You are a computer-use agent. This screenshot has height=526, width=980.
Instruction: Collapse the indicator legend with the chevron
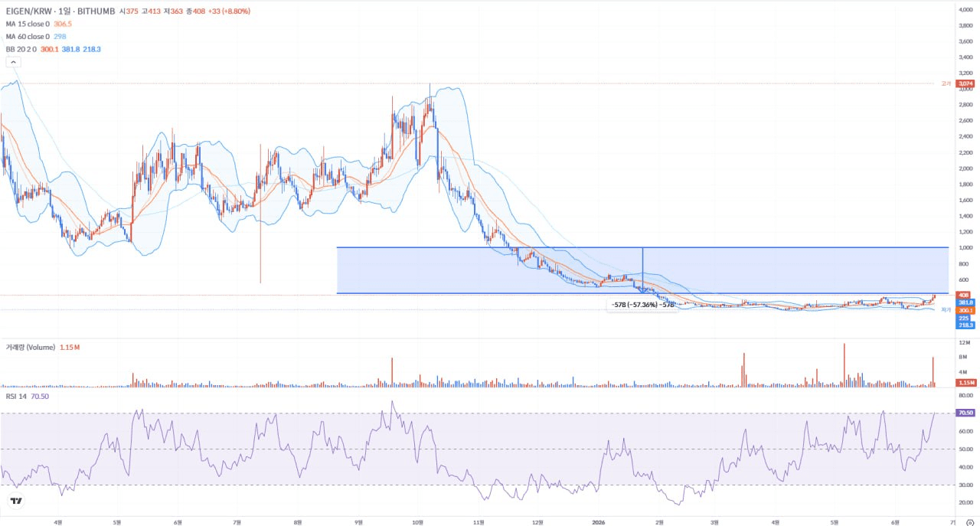pos(12,63)
